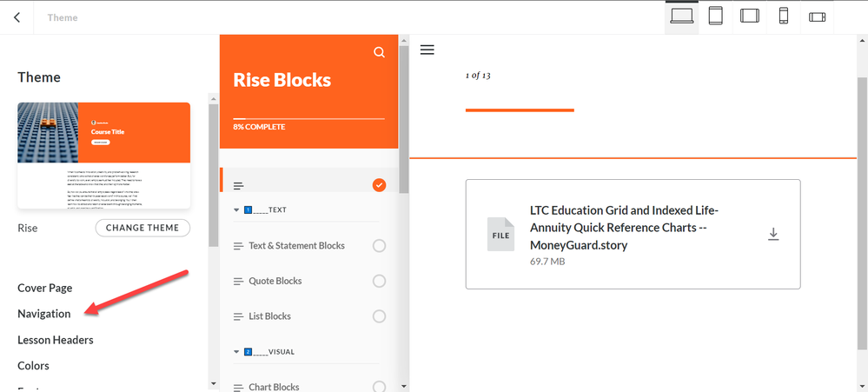This screenshot has height=392, width=868.
Task: Switch to phone portrait preview
Action: pyautogui.click(x=783, y=17)
